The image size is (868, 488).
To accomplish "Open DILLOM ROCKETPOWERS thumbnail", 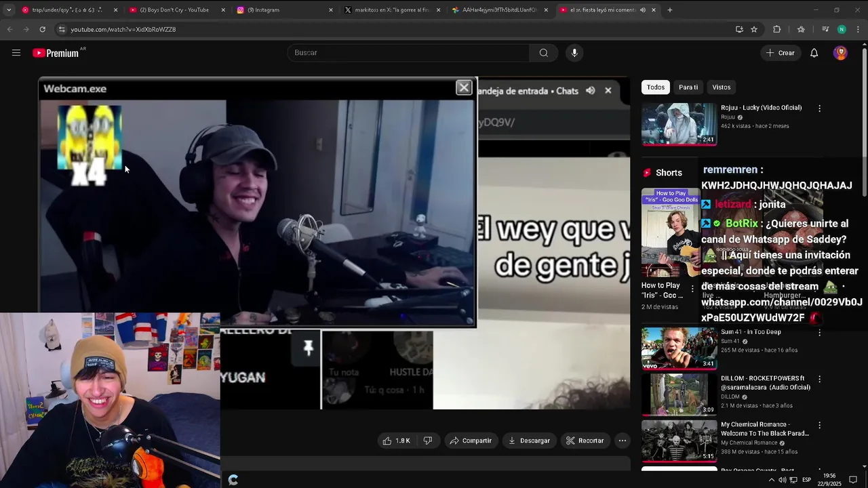I will click(679, 394).
